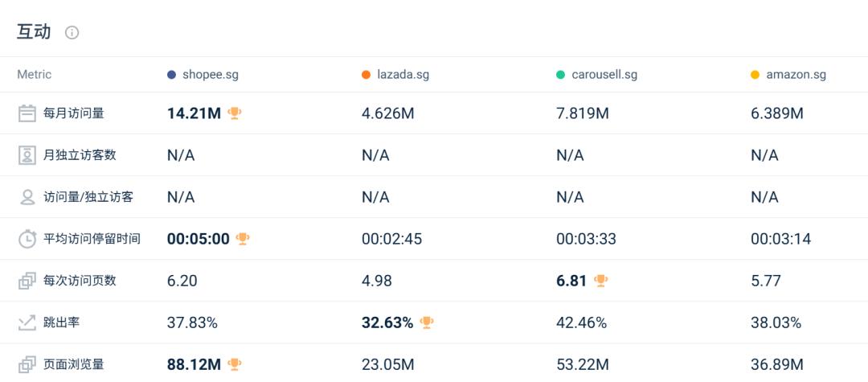Click the visitor portrait icon for 月独立访客数
Image resolution: width=868 pixels, height=382 pixels.
click(27, 155)
